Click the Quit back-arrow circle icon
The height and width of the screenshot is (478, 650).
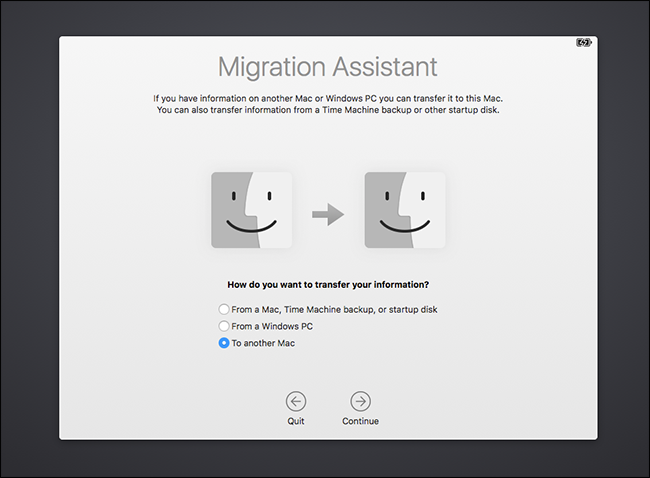(x=296, y=401)
